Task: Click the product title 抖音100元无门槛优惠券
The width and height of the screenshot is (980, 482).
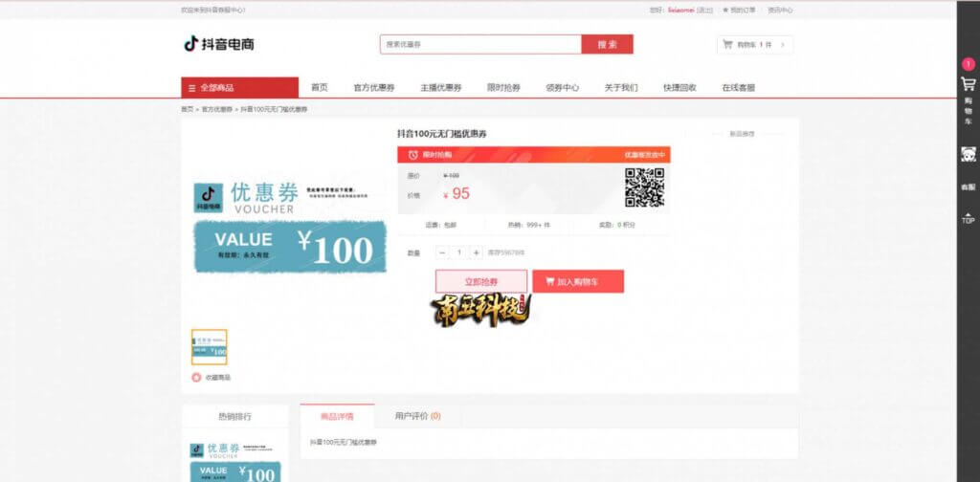Action: coord(442,134)
